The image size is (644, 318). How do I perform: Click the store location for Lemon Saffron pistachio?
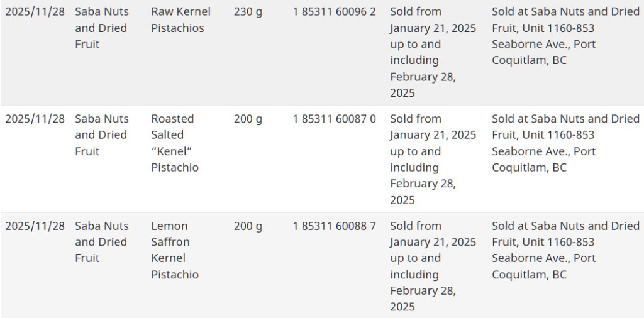point(565,250)
